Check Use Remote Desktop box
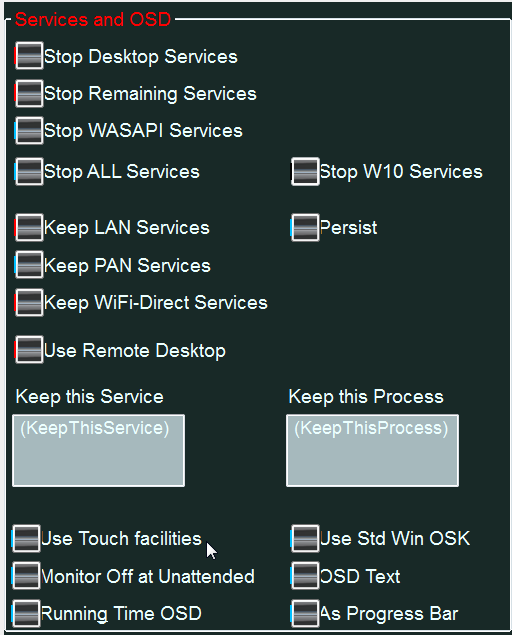The width and height of the screenshot is (512, 635). tap(29, 349)
